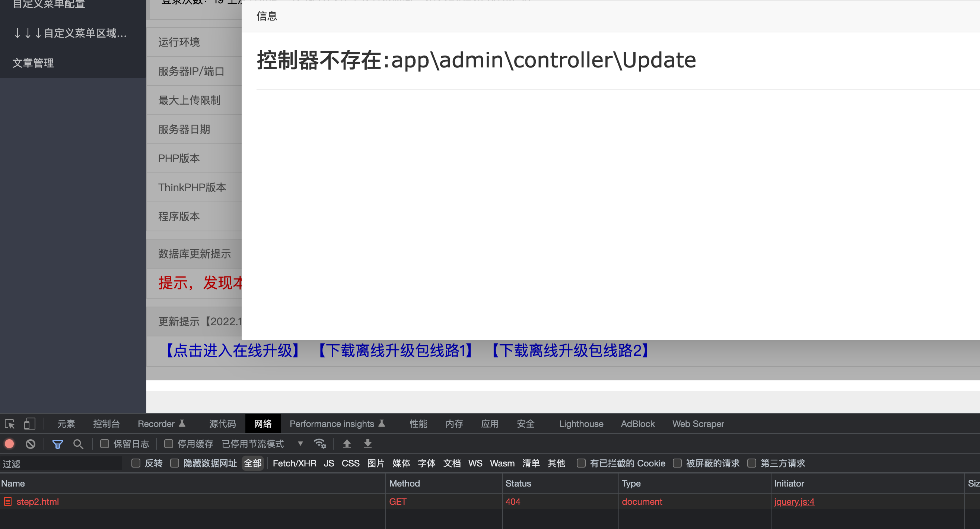980x529 pixels.
Task: Open network request search with magnifier icon
Action: pyautogui.click(x=78, y=444)
